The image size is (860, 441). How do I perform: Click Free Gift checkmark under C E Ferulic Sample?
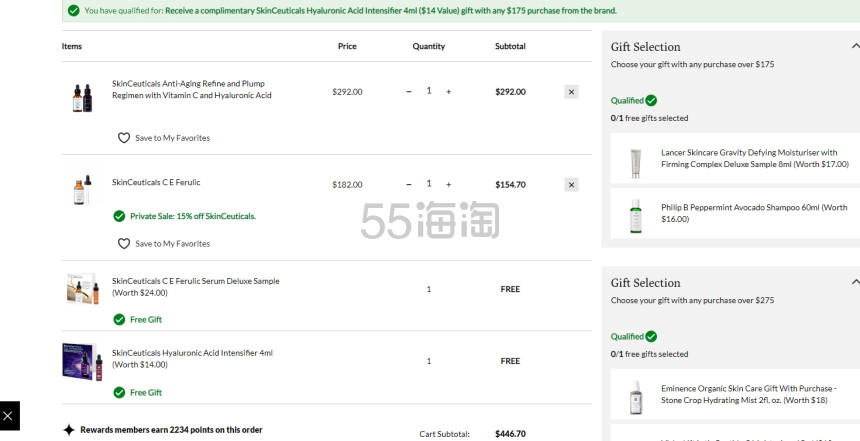tap(119, 319)
